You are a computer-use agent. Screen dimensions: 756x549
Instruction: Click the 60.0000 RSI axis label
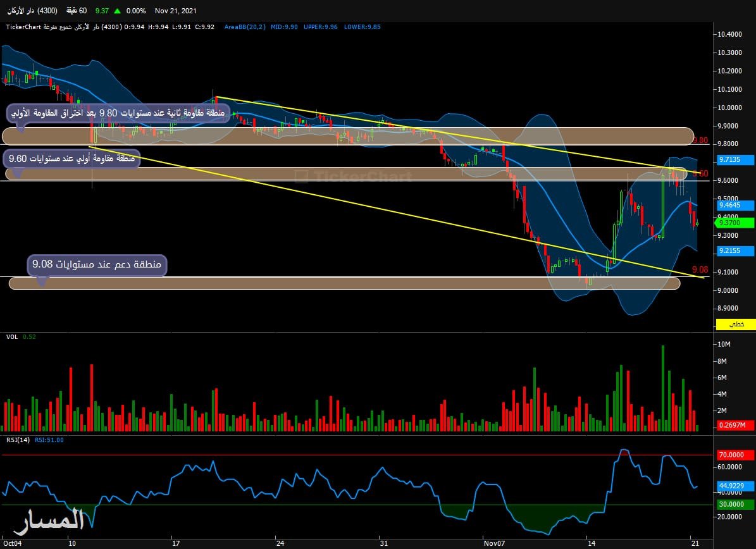(x=730, y=467)
